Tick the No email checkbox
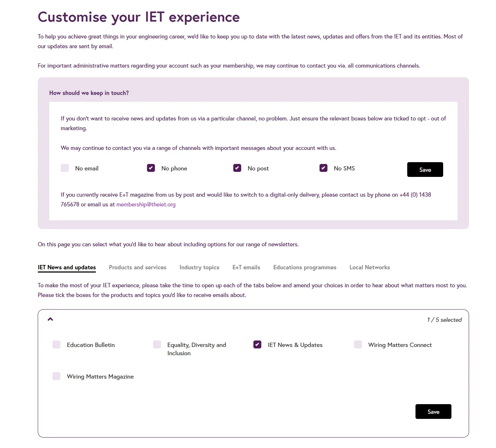This screenshot has height=448, width=496. (65, 168)
